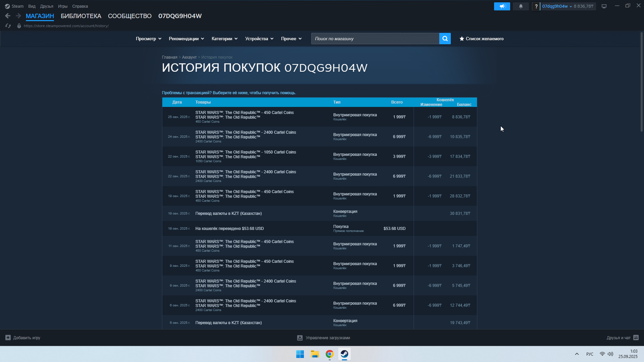Image resolution: width=644 pixels, height=362 pixels.
Task: Expand the Просмотр dropdown
Action: click(149, 39)
